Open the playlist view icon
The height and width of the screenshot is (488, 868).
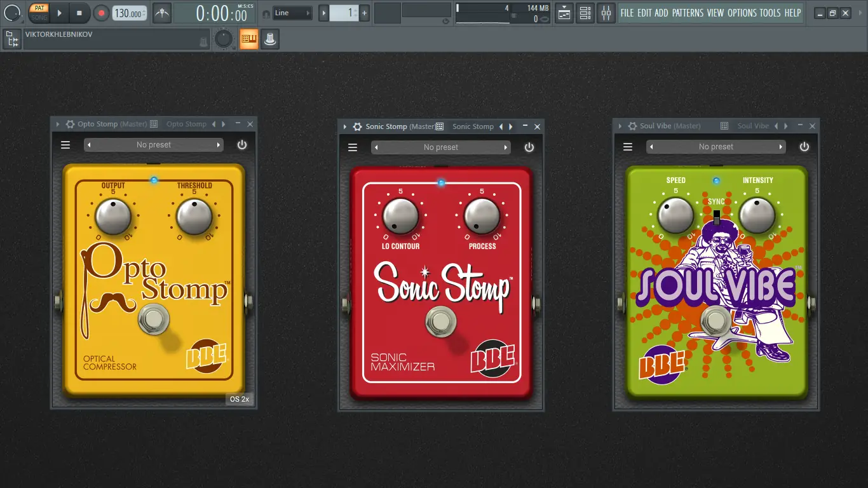[564, 13]
